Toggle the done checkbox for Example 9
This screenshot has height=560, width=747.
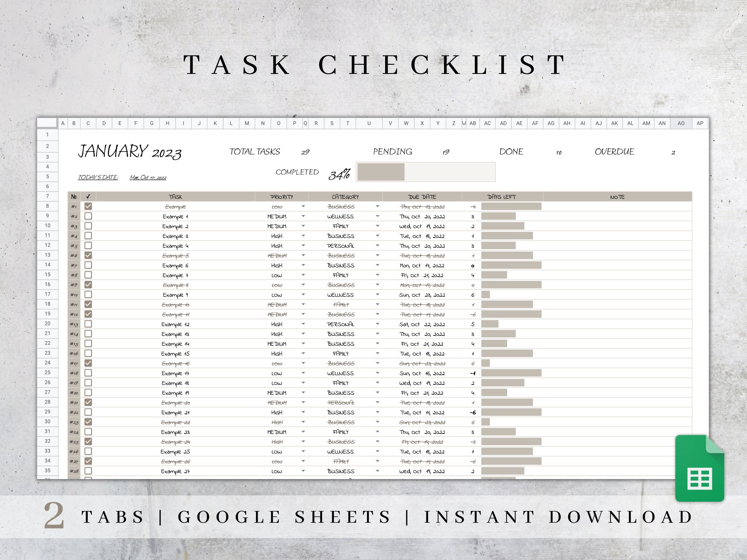click(x=89, y=294)
